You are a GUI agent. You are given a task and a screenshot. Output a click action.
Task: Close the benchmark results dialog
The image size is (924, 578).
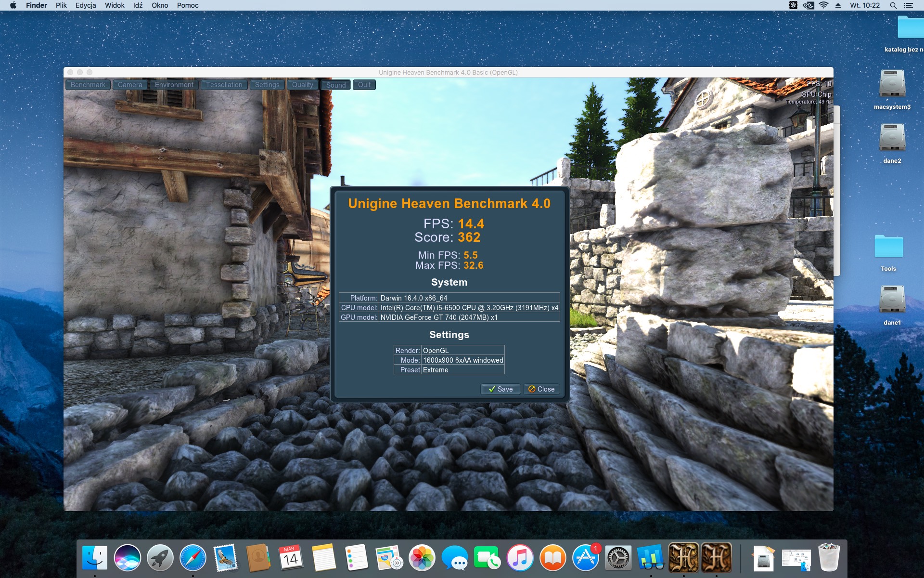pos(541,389)
